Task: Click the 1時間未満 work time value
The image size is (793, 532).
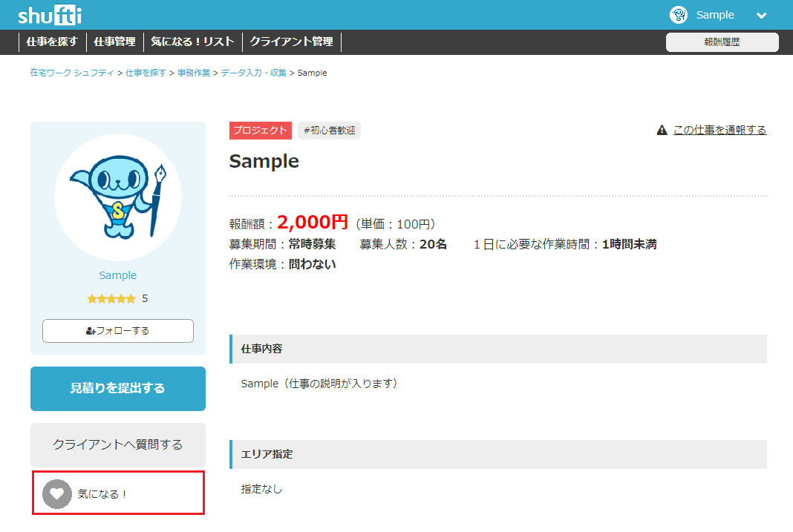Action: pos(630,244)
